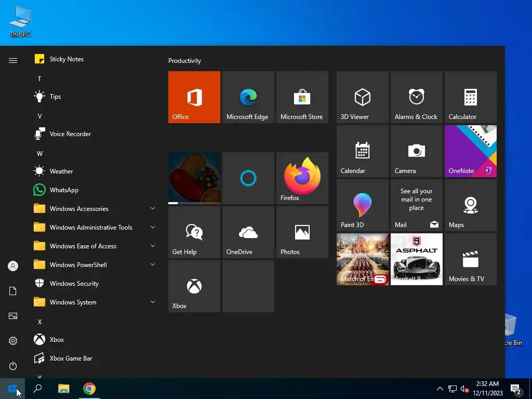Image resolution: width=532 pixels, height=399 pixels.
Task: Open the 3D Viewer tile
Action: click(362, 97)
